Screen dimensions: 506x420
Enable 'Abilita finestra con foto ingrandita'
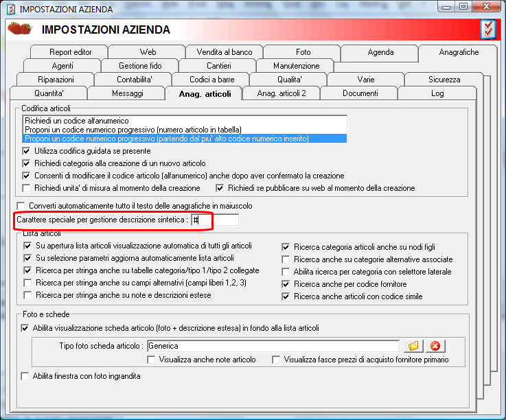click(x=25, y=376)
